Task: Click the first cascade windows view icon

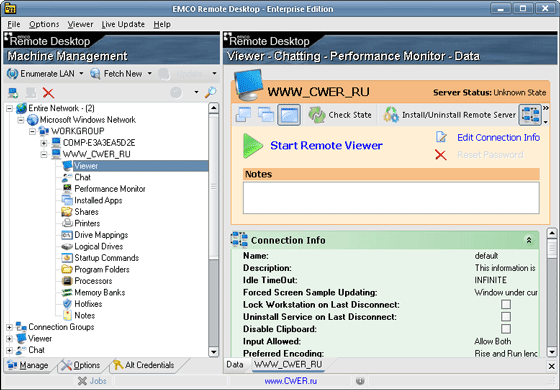Action: tap(243, 115)
